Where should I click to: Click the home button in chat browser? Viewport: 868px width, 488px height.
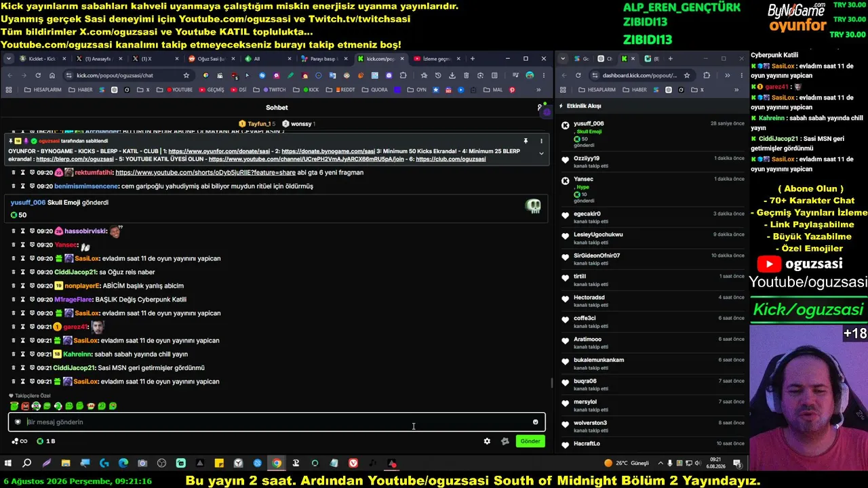[x=53, y=75]
